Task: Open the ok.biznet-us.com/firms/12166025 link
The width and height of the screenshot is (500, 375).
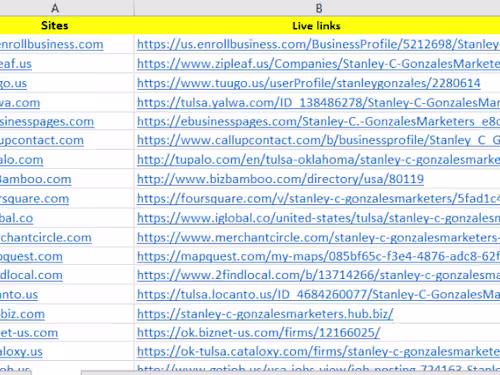Action: (x=258, y=333)
